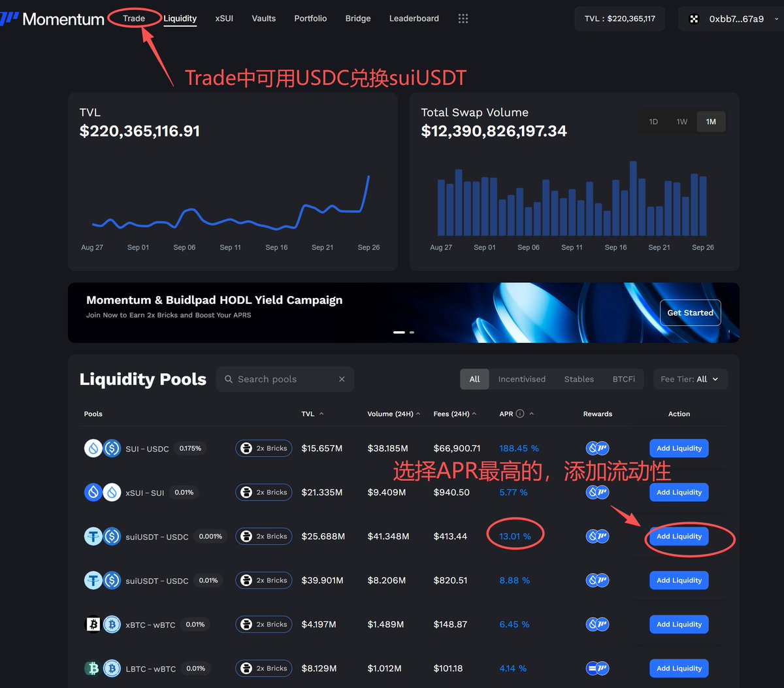Click rewards icons in SUI – USDC row
Viewport: 784px width, 688px height.
(x=597, y=448)
